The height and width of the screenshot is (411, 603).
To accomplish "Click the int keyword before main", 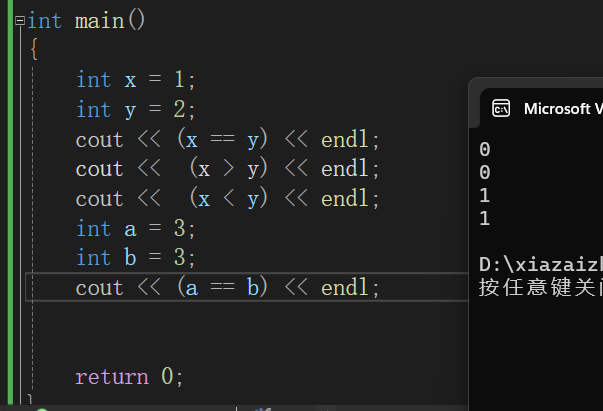I will (45, 20).
